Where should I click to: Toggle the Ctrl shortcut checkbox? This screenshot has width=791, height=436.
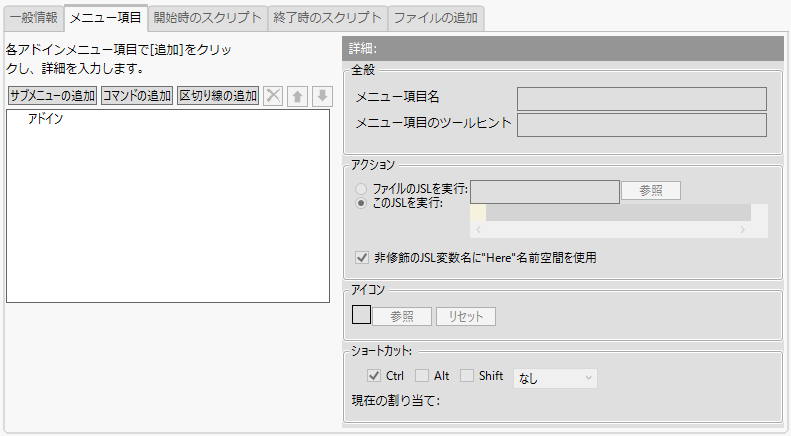coord(374,376)
